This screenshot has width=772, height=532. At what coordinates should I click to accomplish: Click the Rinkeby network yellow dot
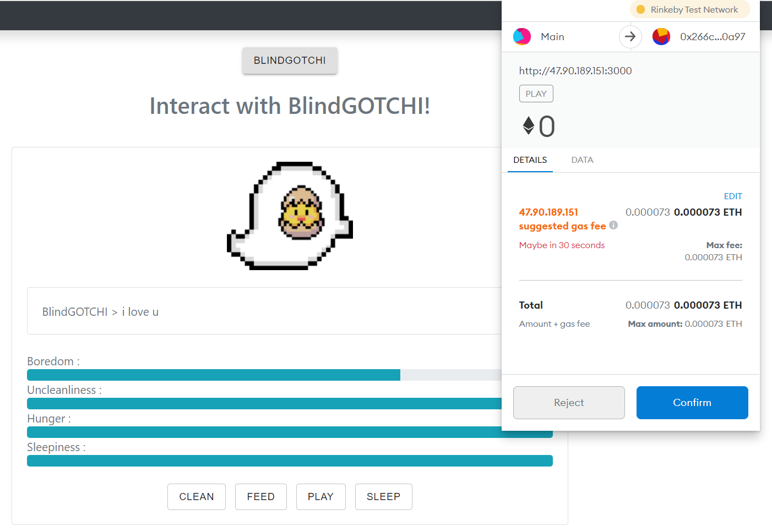[x=641, y=9]
